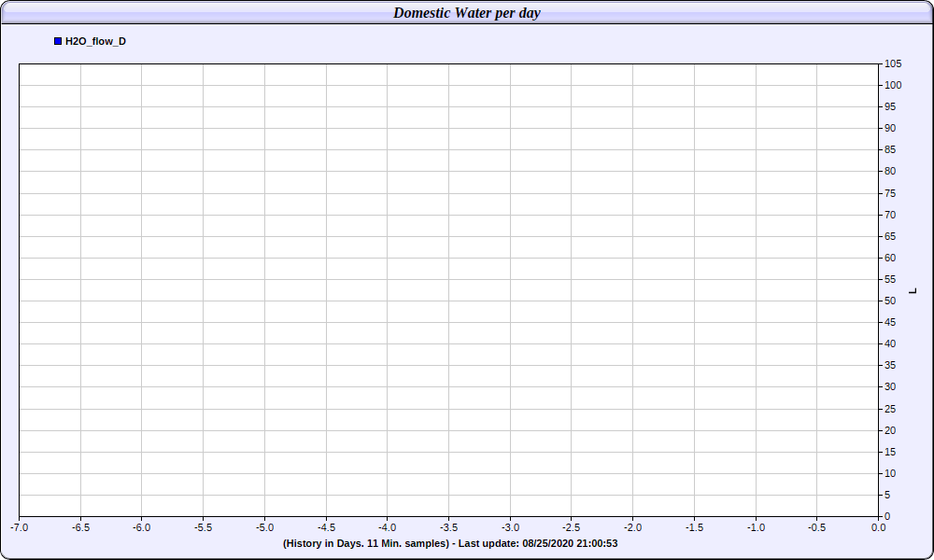Viewport: 934px width, 560px height.
Task: Click the 80 y-axis value
Action: [x=890, y=171]
